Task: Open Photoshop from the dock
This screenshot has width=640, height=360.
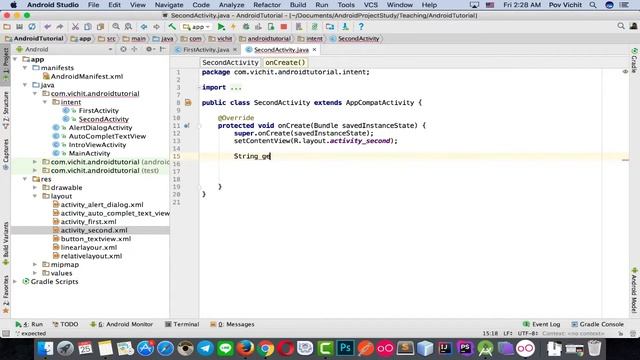Action: coord(345,348)
